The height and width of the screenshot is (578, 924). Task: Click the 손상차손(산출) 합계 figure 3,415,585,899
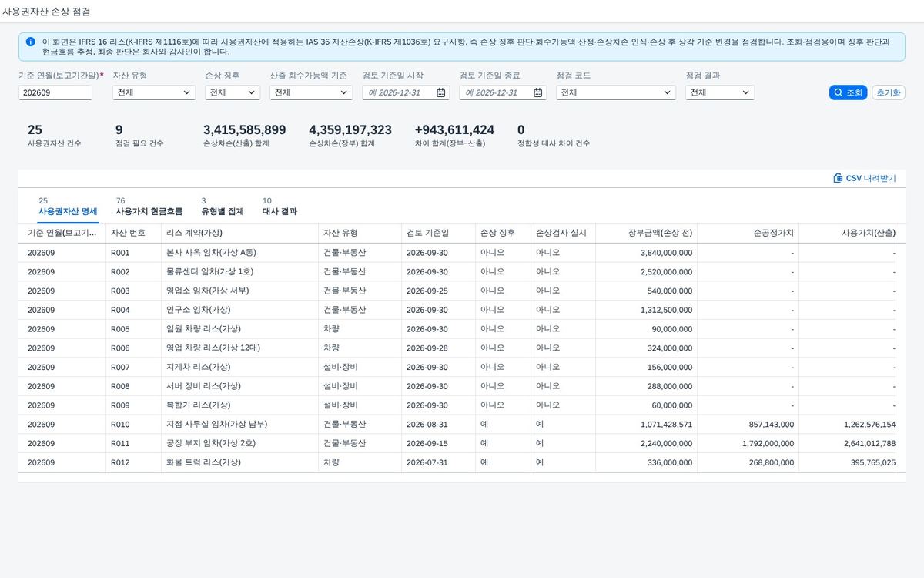[245, 130]
